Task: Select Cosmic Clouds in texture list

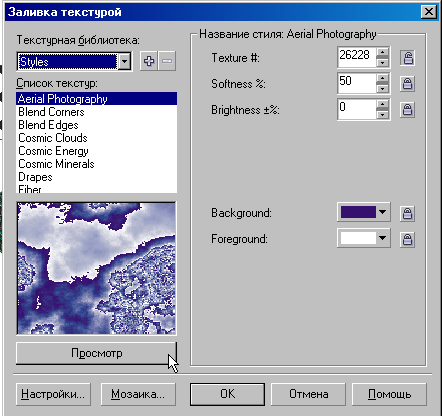Action: coord(53,138)
